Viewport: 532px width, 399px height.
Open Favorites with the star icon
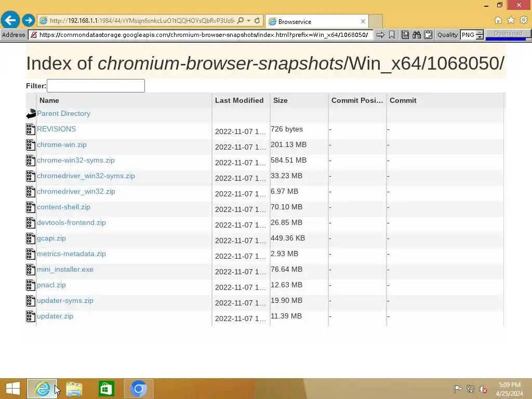(x=511, y=20)
